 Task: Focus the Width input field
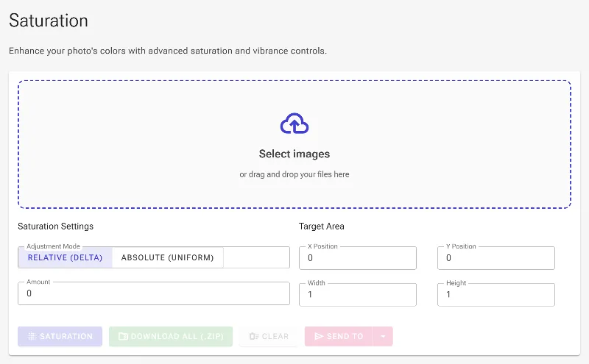coord(358,295)
